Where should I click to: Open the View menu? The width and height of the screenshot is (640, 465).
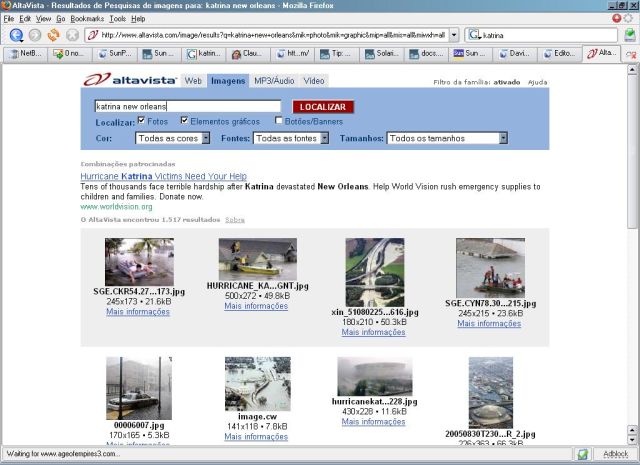43,19
